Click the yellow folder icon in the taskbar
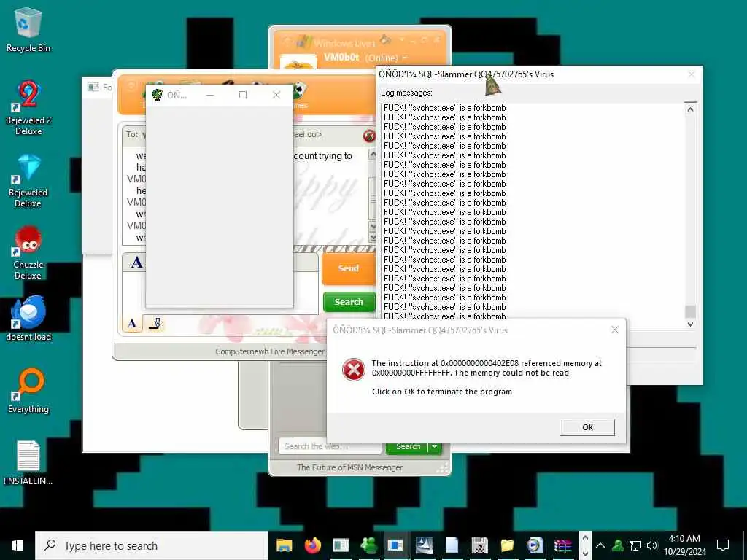This screenshot has height=560, width=747. (508, 545)
